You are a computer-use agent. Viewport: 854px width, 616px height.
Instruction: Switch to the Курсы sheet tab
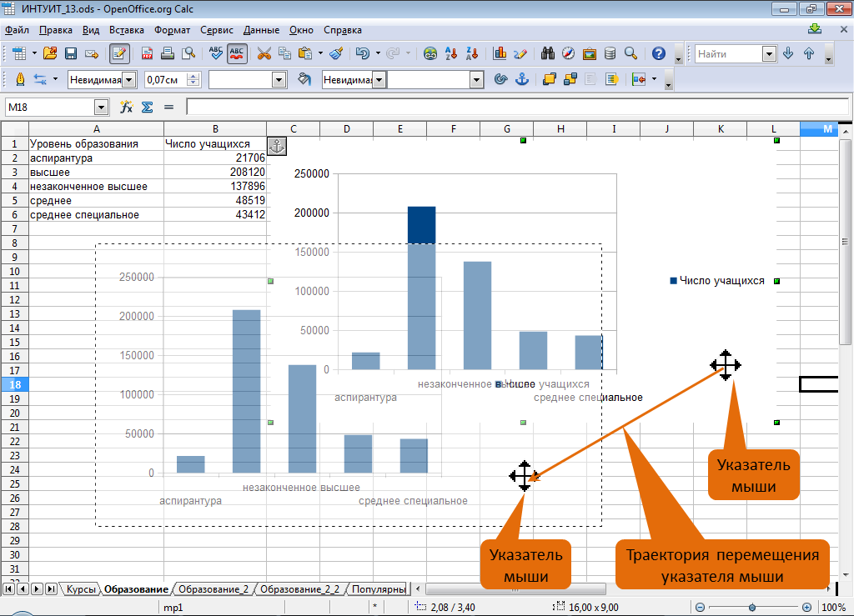(81, 588)
